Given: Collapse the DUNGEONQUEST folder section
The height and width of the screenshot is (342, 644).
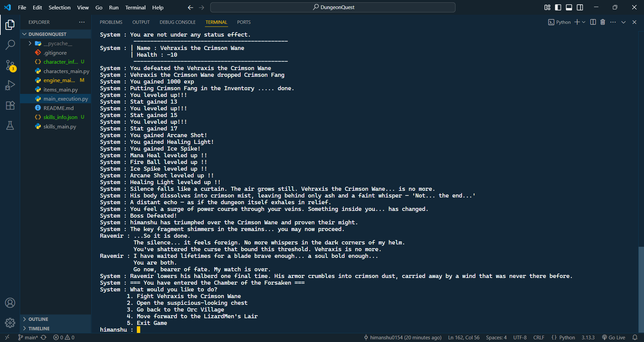Looking at the screenshot, I should pyautogui.click(x=56, y=34).
